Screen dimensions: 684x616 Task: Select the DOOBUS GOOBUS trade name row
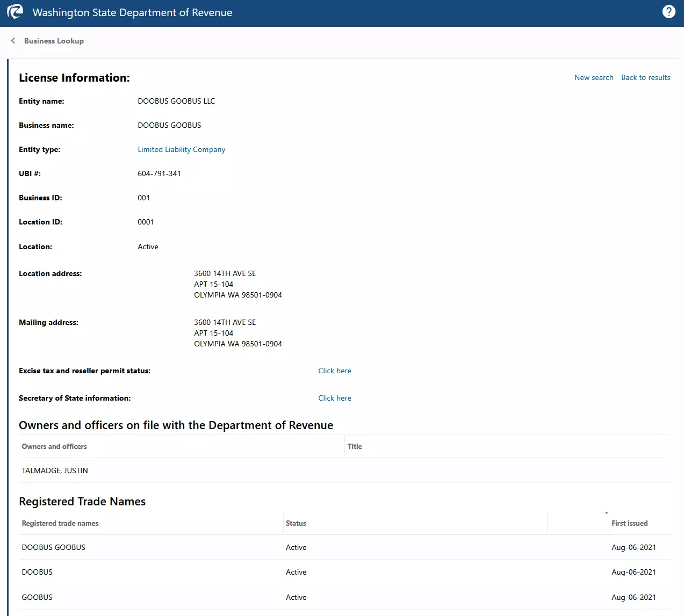tap(344, 547)
